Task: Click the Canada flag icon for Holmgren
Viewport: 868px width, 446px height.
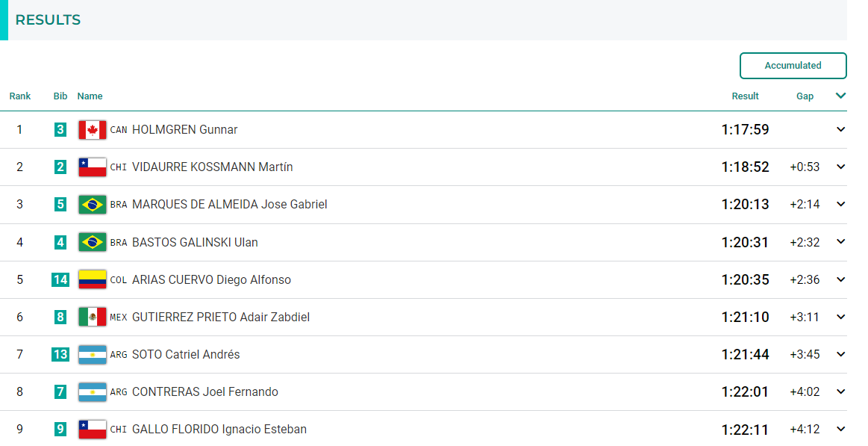Action: click(93, 130)
